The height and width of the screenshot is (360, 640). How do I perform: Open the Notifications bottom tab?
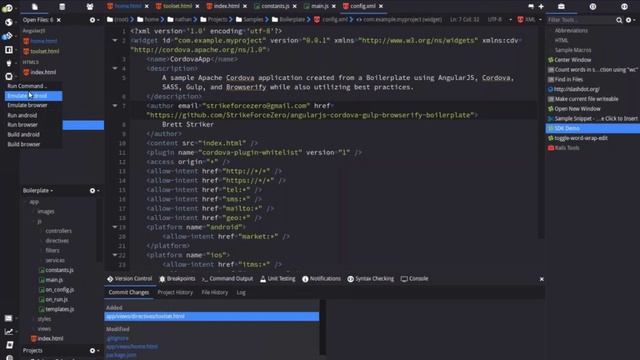pyautogui.click(x=321, y=279)
